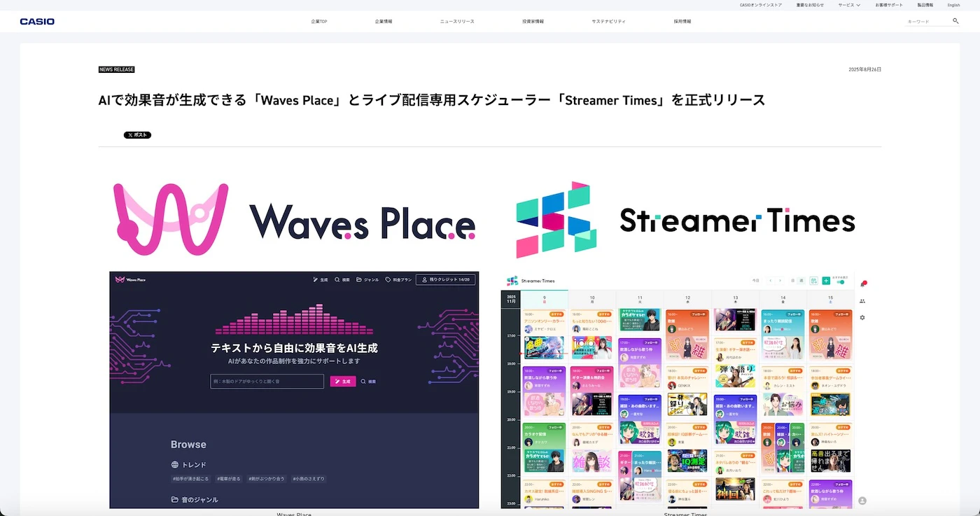Click the 残りクレジット 14/20 button
This screenshot has height=516, width=980.
tap(446, 279)
